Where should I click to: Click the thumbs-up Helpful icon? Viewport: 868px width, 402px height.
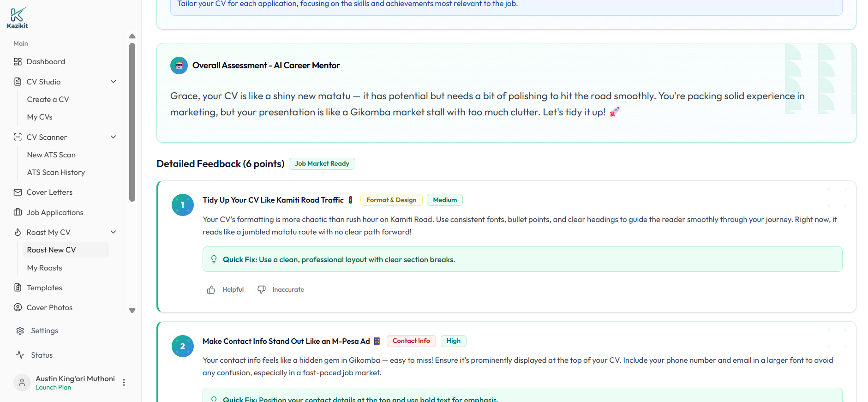[x=211, y=290]
